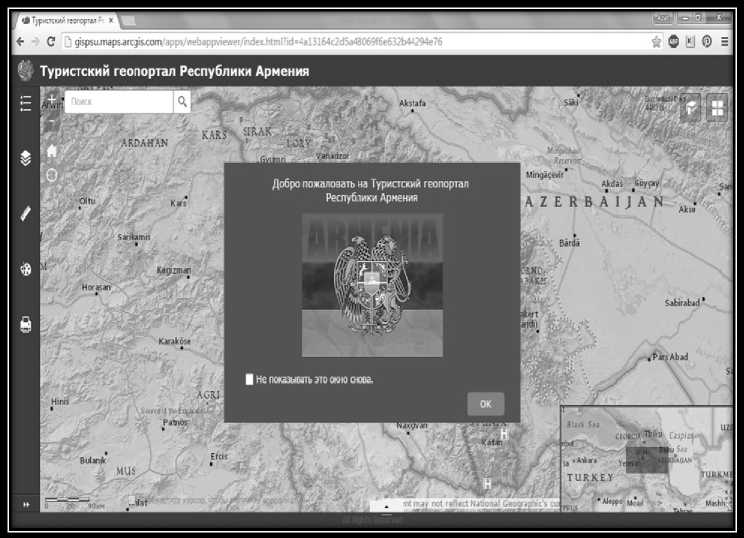Open the legend list icon in sidebar
Image resolution: width=744 pixels, height=538 pixels.
point(26,103)
